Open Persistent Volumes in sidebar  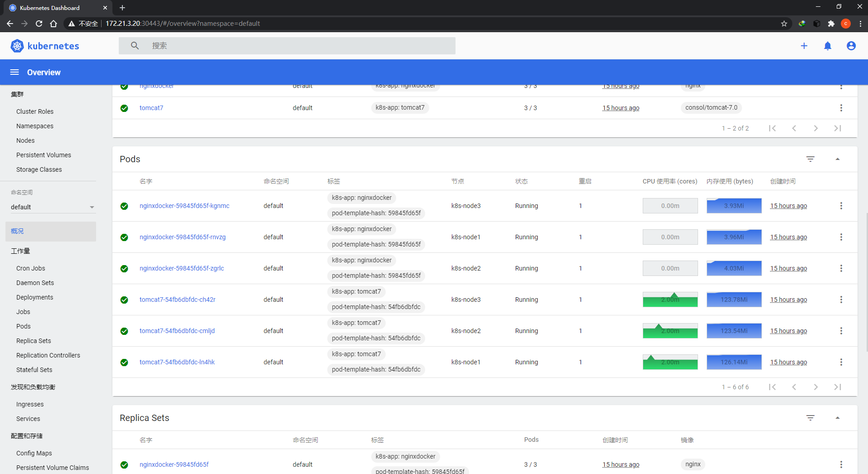[44, 155]
